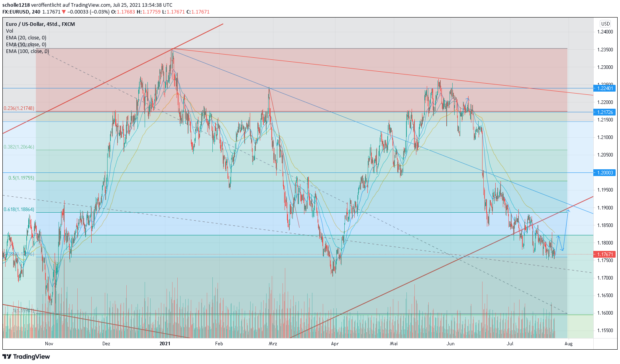Select the Euro / US-Dollar chart legend
620x364 pixels.
[25, 24]
